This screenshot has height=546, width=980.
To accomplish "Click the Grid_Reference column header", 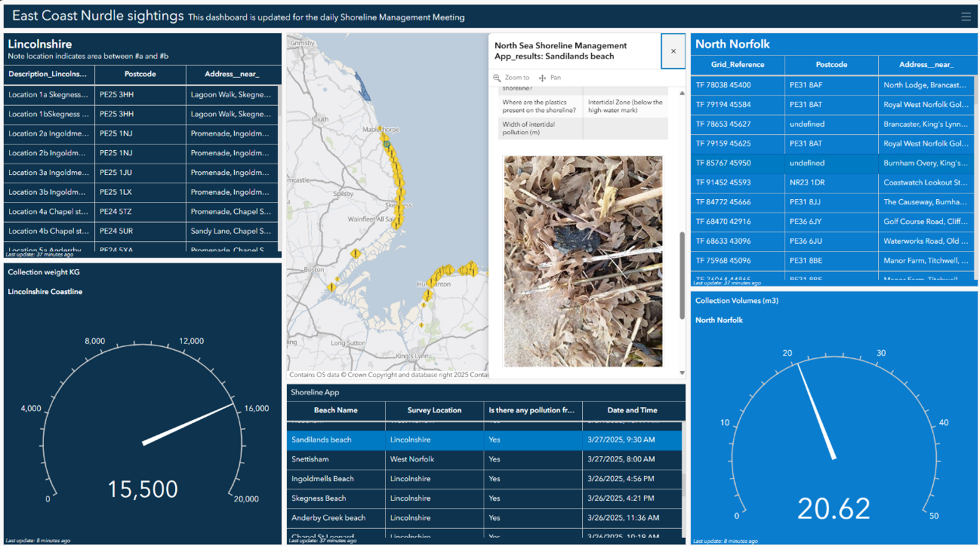I will 737,65.
